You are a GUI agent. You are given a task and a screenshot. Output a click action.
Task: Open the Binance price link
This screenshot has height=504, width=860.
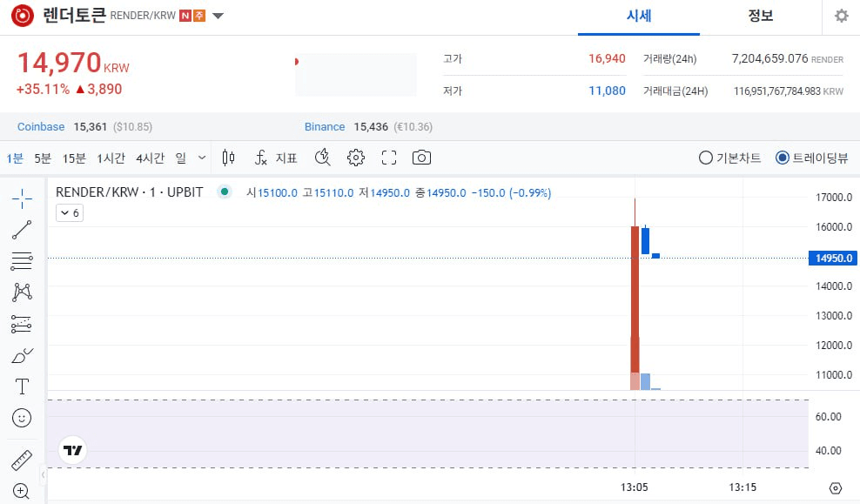pos(325,127)
